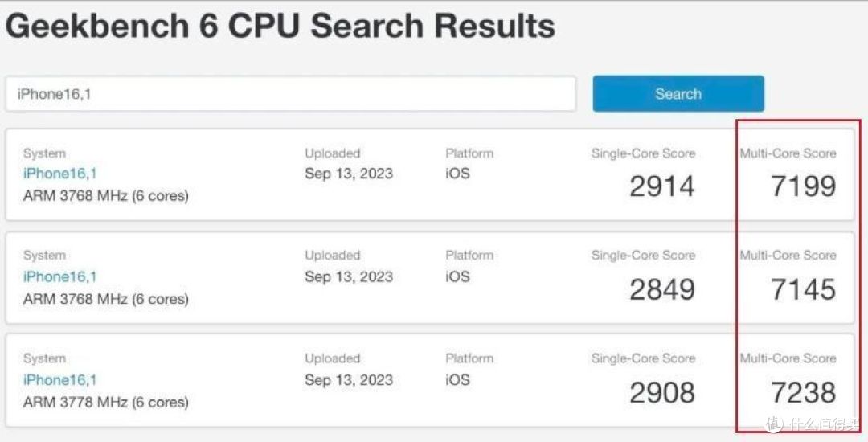The height and width of the screenshot is (442, 868).
Task: Click the iOS platform in the third result
Action: [x=458, y=379]
